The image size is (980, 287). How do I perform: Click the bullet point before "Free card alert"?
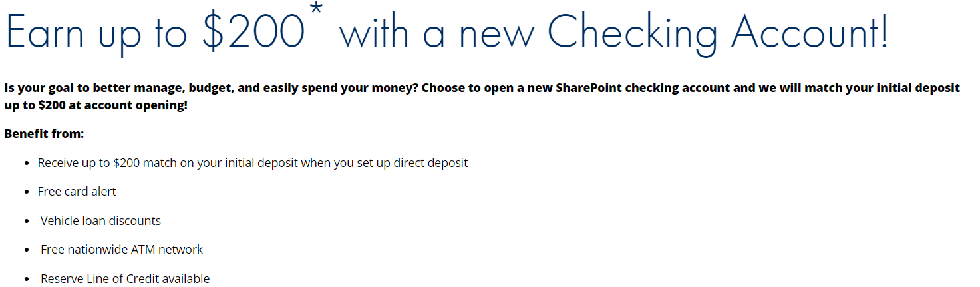pos(27,192)
